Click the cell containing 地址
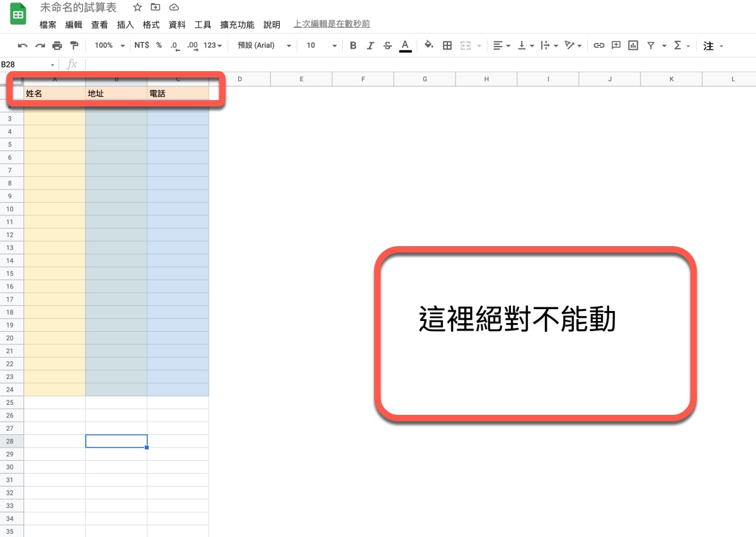 (116, 93)
